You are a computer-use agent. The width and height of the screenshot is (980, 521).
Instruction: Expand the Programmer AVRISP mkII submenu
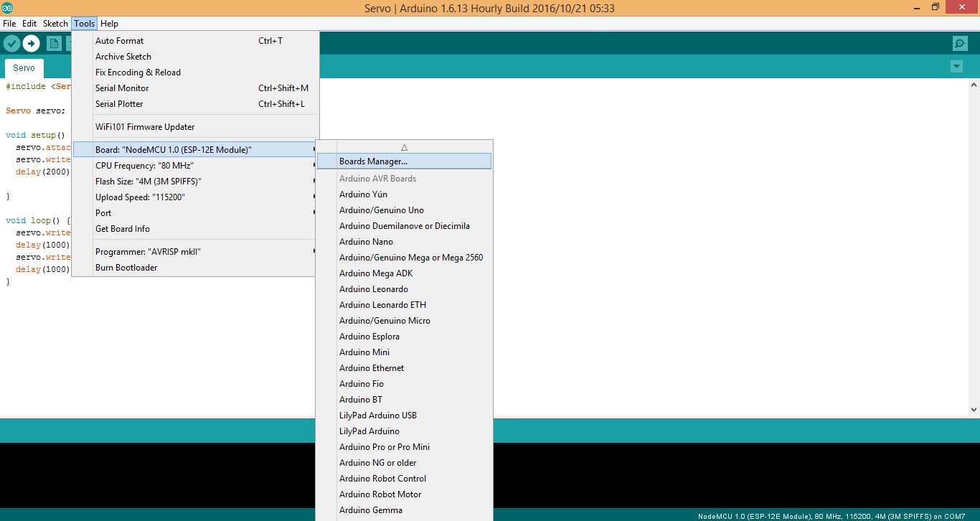[195, 252]
